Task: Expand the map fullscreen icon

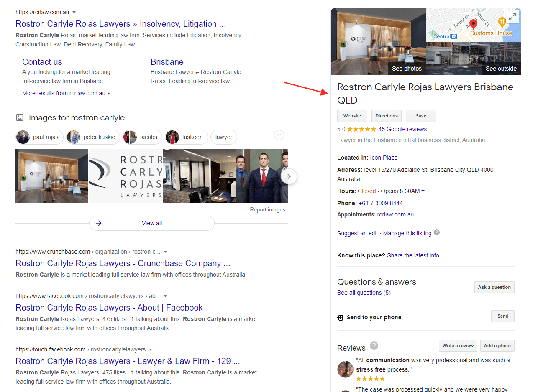Action: (x=512, y=17)
